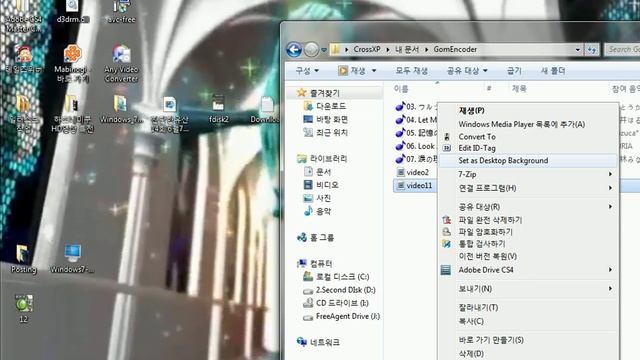
Task: Click GomEncoder in the address breadcrumb
Action: [x=455, y=49]
